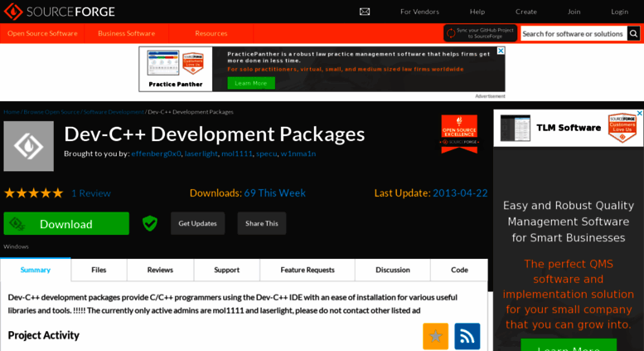644x351 pixels.
Task: Go to Home breadcrumb
Action: click(x=12, y=112)
